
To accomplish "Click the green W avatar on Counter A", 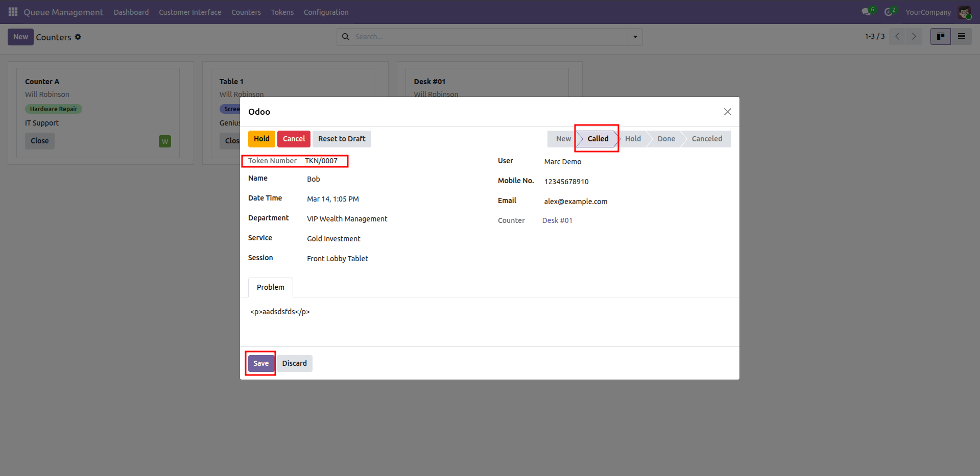I will click(x=165, y=141).
